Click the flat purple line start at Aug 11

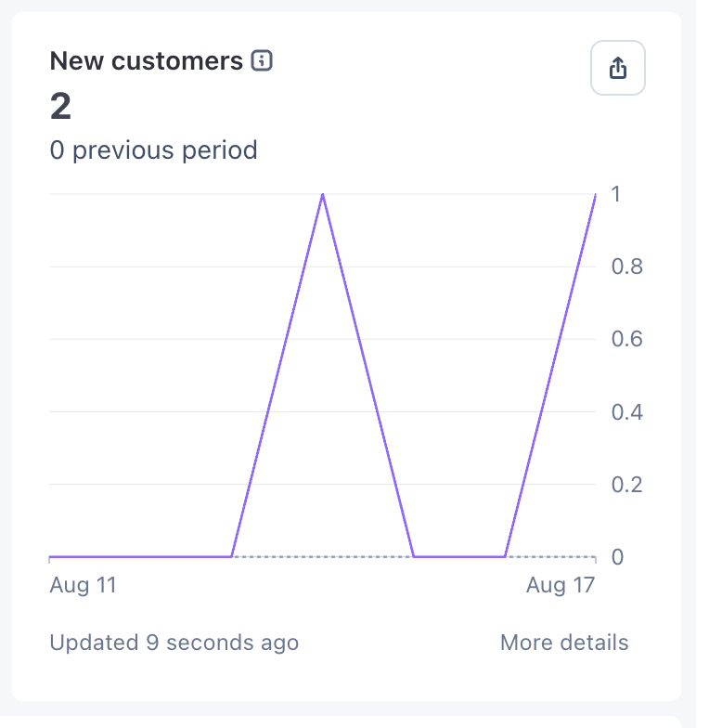click(x=50, y=556)
